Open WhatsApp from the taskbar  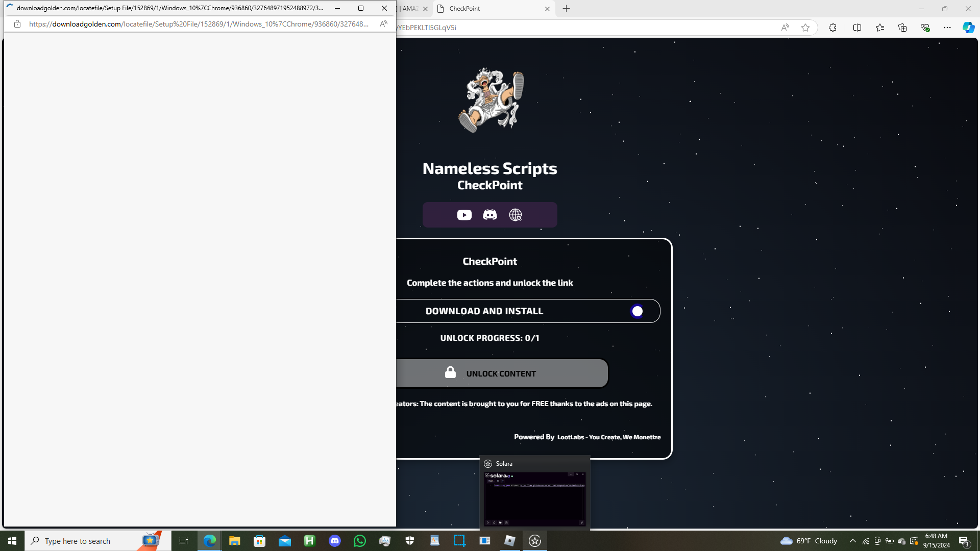click(x=360, y=541)
